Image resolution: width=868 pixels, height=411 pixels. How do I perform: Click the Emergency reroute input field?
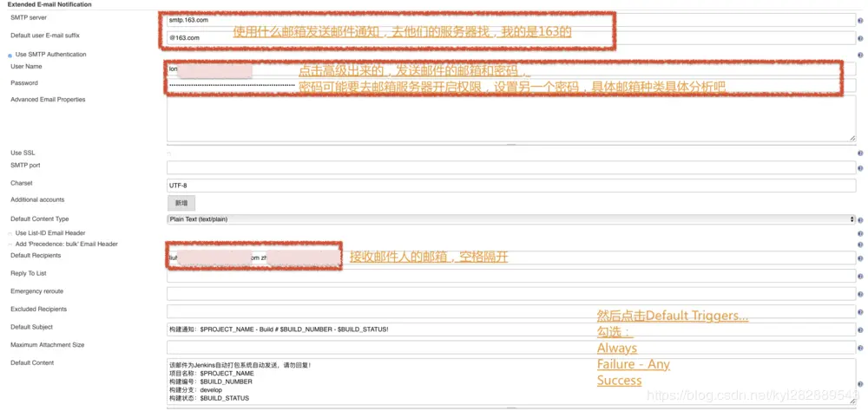coord(511,294)
